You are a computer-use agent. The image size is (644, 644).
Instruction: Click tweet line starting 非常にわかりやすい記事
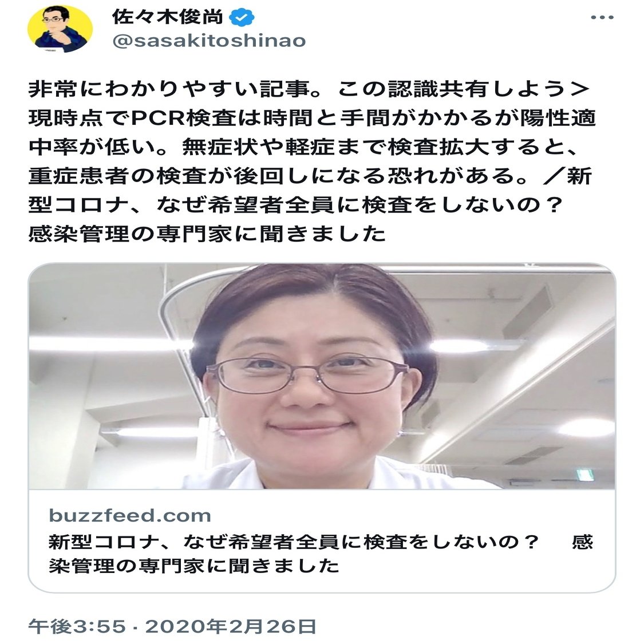[309, 89]
